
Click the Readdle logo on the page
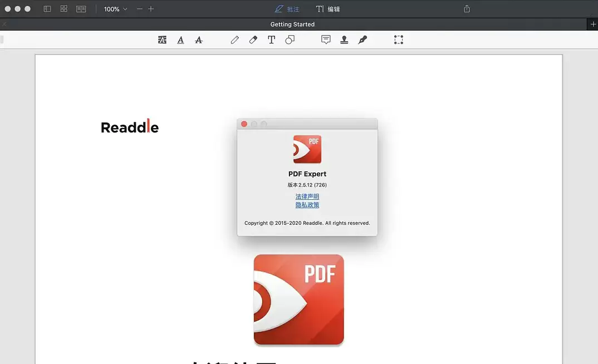130,126
